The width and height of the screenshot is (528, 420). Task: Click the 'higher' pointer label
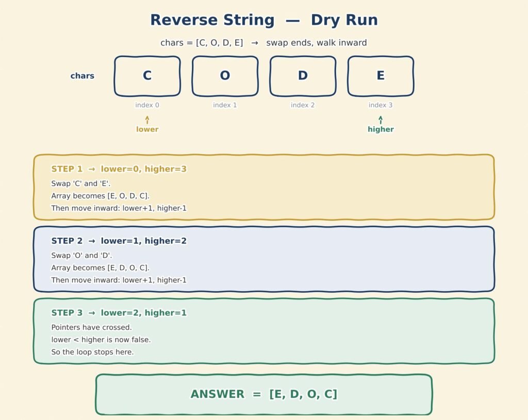[381, 129]
